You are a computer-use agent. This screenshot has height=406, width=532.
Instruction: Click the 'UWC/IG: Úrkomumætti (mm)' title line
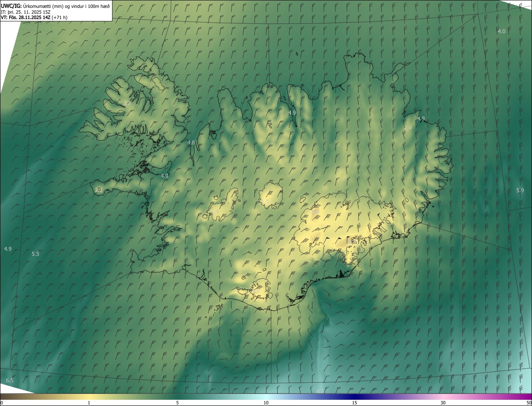click(x=55, y=5)
